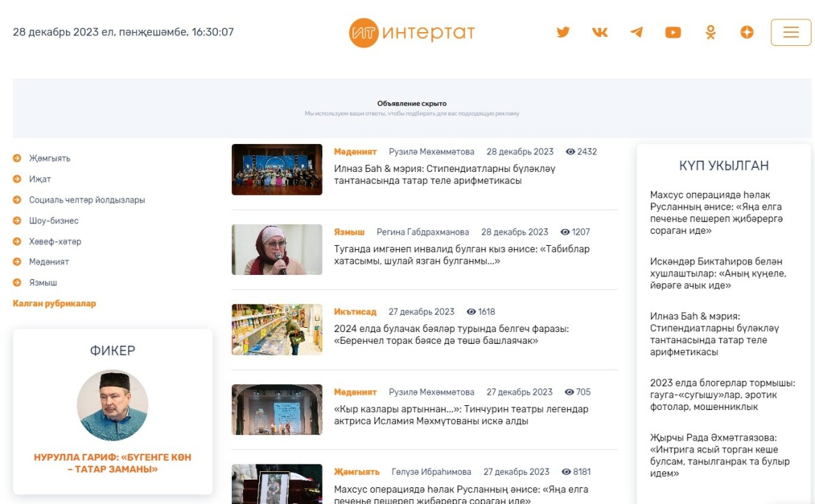Click Нурулла Гариф portrait photo
Viewport: 815px width, 504px height.
(112, 405)
